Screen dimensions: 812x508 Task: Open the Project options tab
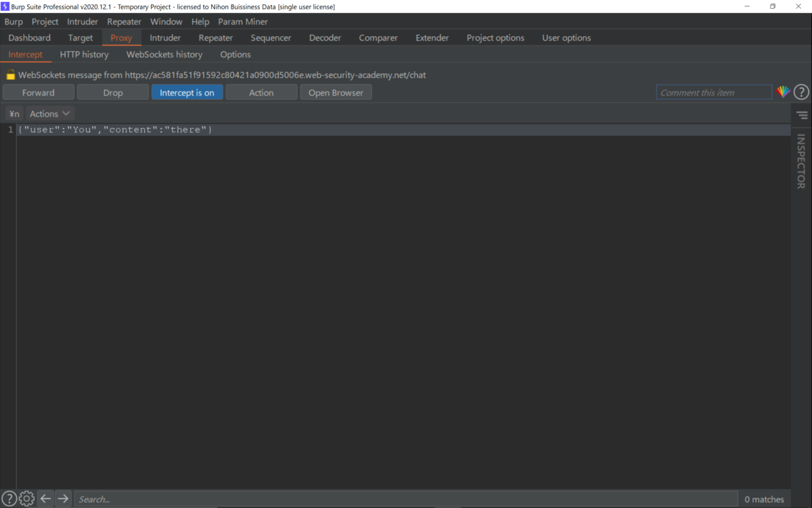[495, 38]
